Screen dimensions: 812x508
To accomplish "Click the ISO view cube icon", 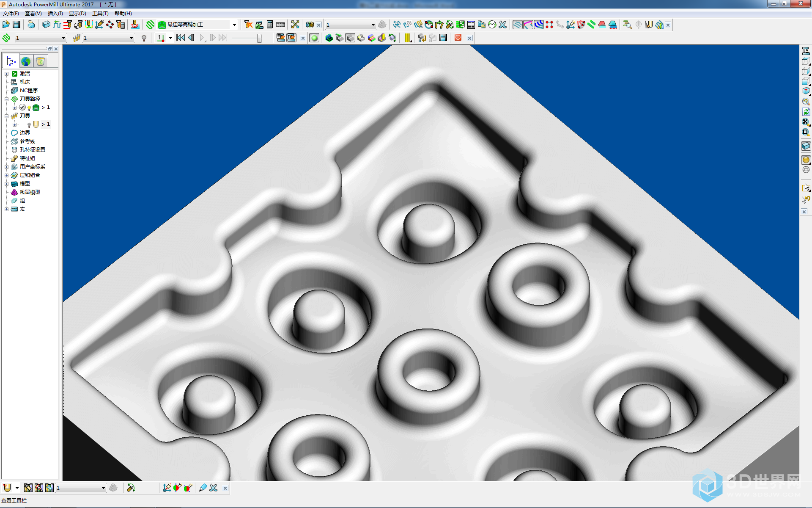I will tap(806, 91).
